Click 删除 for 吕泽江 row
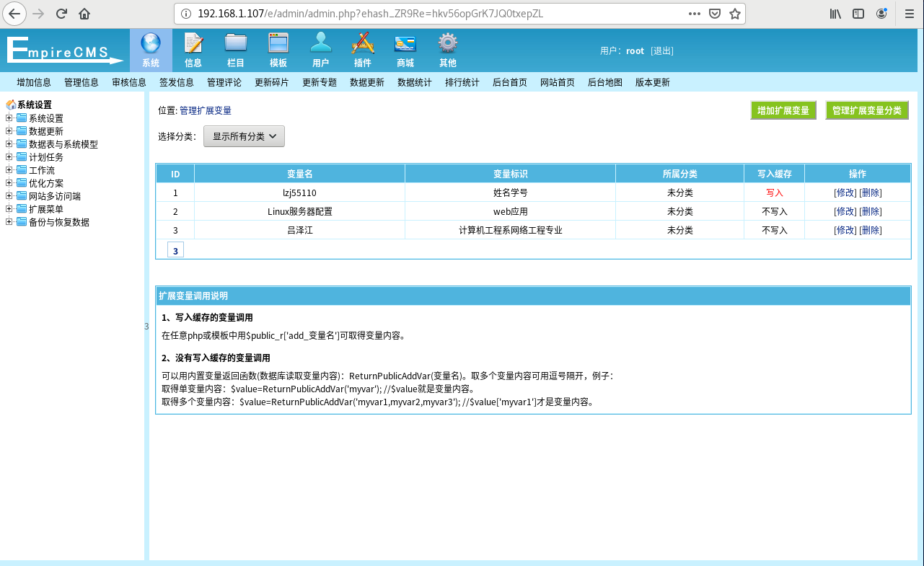Image resolution: width=924 pixels, height=566 pixels. 871,231
